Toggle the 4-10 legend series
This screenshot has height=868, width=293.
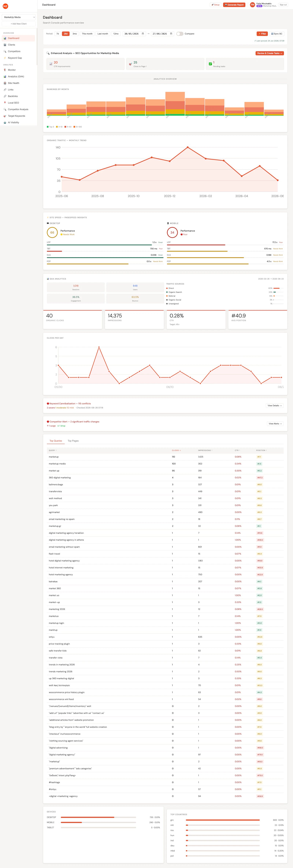click(x=59, y=127)
